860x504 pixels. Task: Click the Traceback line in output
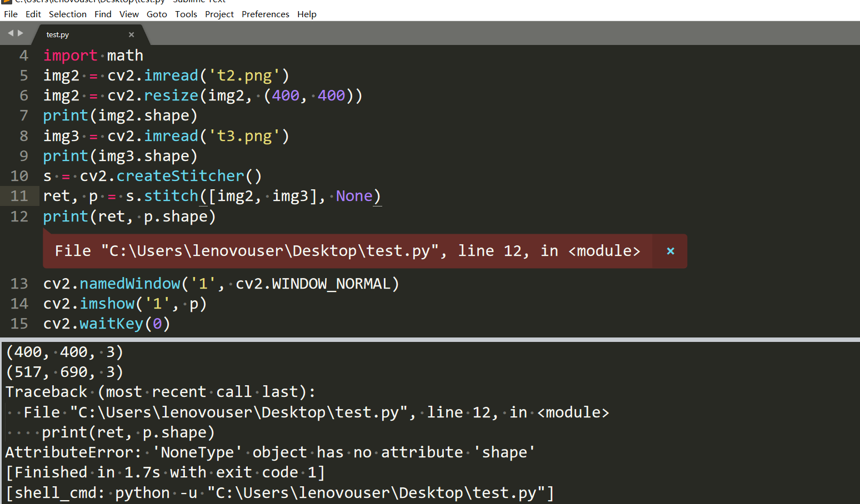coord(161,392)
